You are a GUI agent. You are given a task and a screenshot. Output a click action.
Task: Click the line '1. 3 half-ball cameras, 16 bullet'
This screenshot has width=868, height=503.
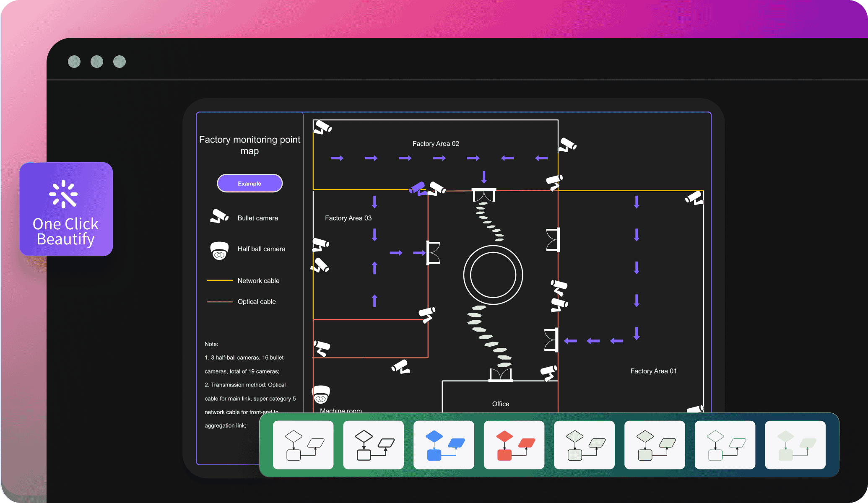click(244, 358)
